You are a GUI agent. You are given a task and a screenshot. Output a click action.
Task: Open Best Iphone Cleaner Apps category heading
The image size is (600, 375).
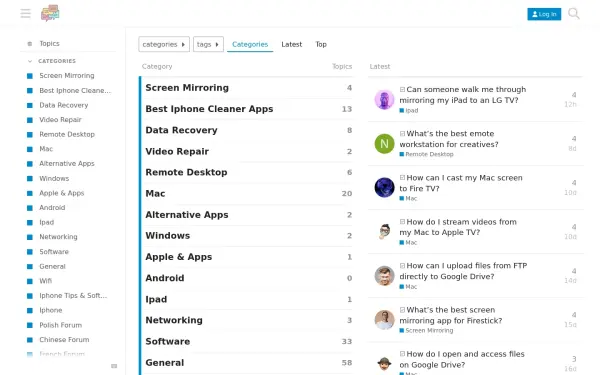click(209, 109)
